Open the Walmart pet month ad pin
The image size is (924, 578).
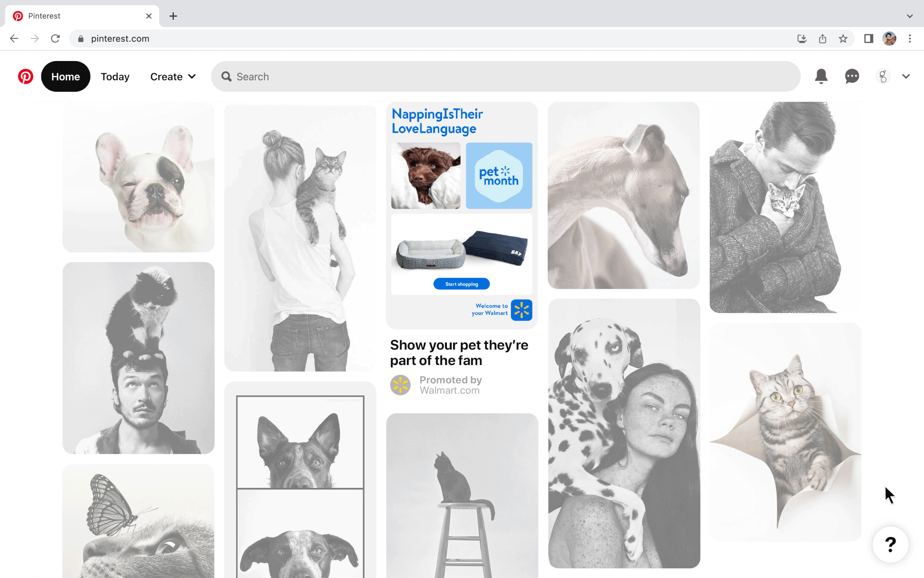coord(462,216)
